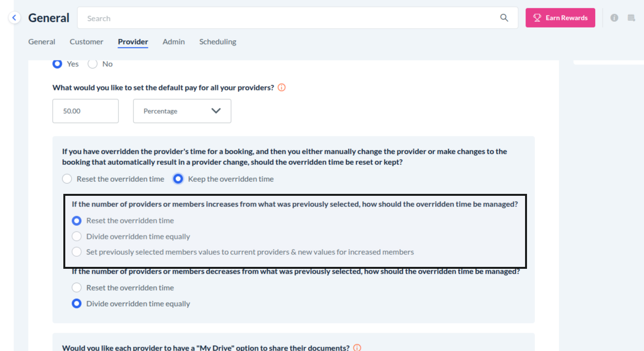Click the General page heading
Screen dimensions: 644x351
[x=49, y=18]
